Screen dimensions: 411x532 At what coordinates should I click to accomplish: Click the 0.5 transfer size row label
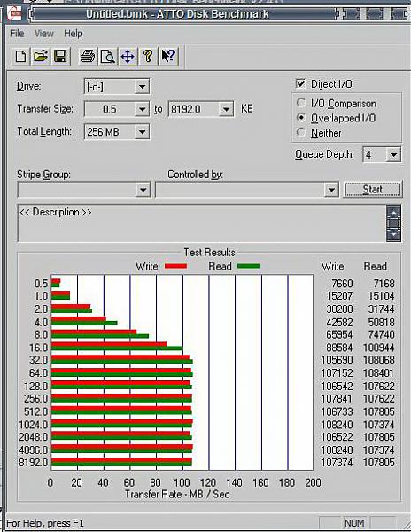(41, 284)
